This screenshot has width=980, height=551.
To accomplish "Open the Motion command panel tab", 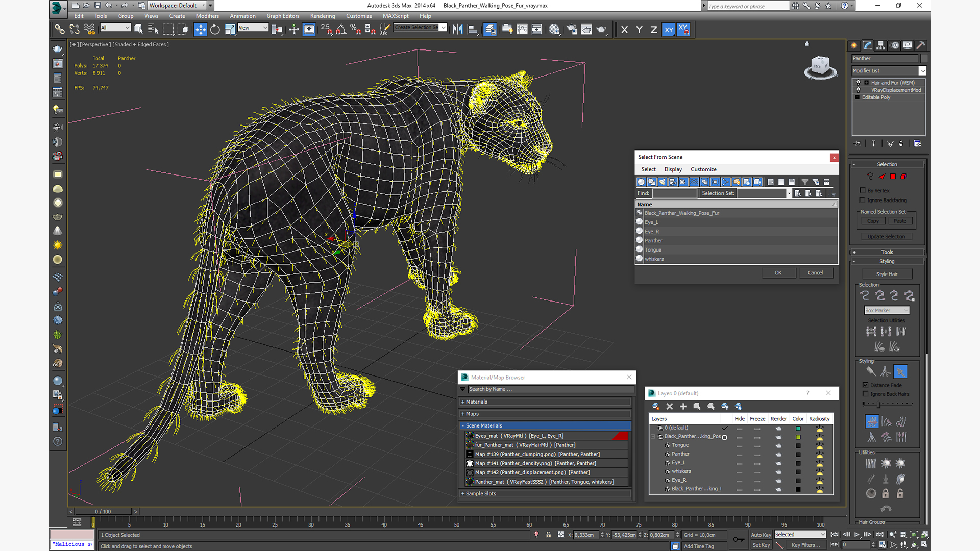I will coord(895,45).
